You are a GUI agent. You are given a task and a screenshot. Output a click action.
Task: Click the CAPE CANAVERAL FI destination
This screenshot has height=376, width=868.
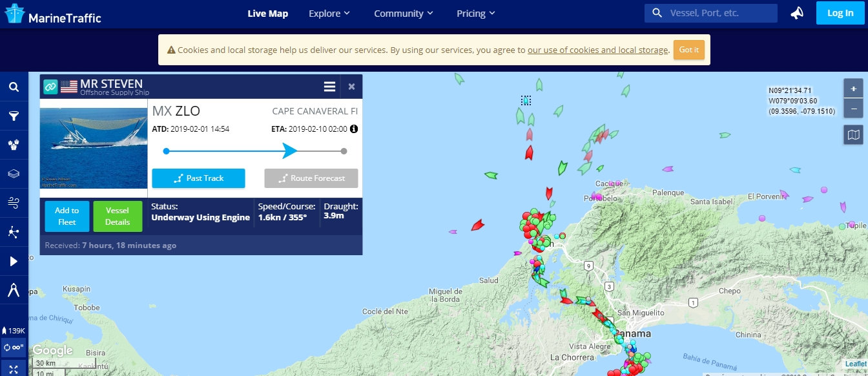315,111
